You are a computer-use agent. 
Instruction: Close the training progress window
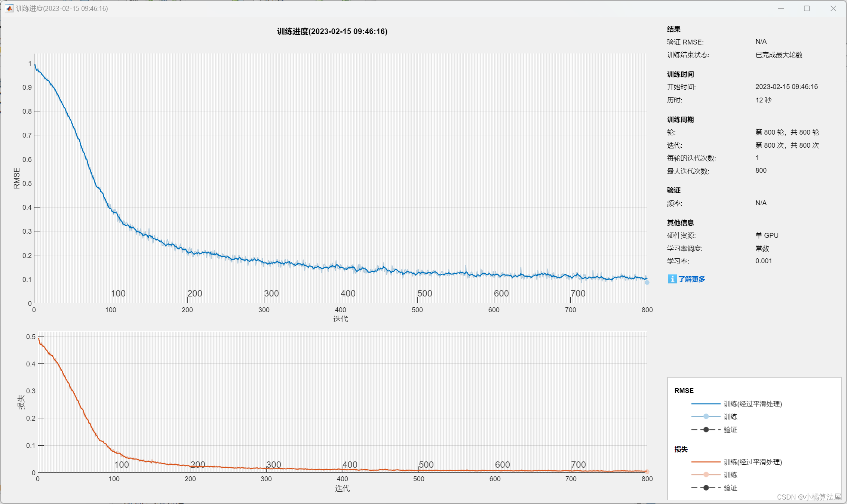pos(833,8)
